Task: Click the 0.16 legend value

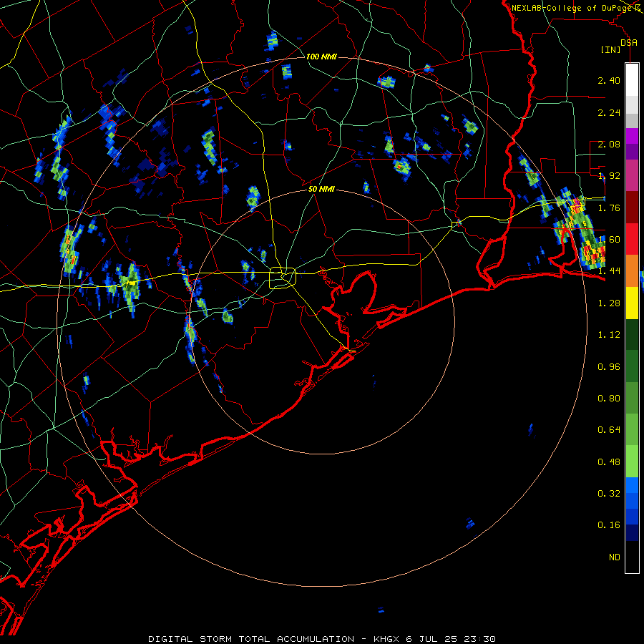Action: coord(609,525)
